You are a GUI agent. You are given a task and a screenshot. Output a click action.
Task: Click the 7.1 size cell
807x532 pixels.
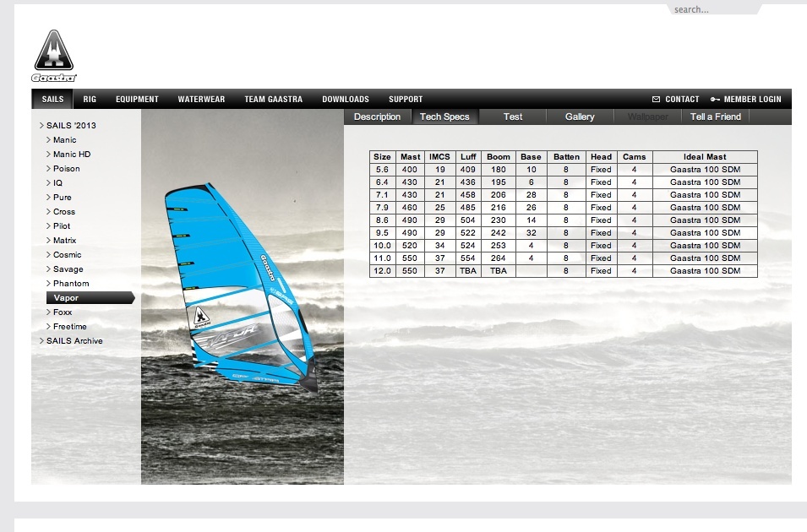(x=383, y=195)
